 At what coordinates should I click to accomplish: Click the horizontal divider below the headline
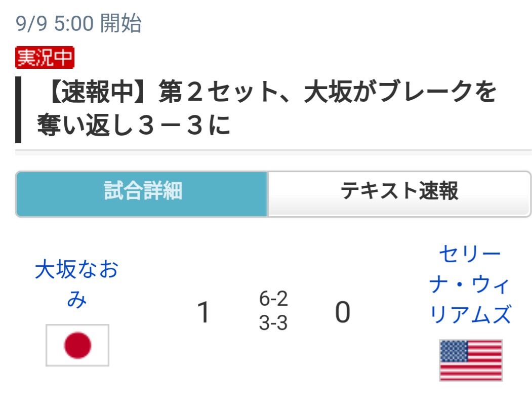[x=273, y=150]
